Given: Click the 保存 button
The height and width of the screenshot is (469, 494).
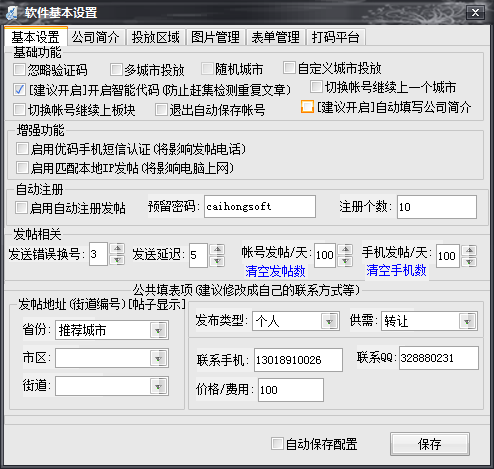Looking at the screenshot, I should pos(430,444).
